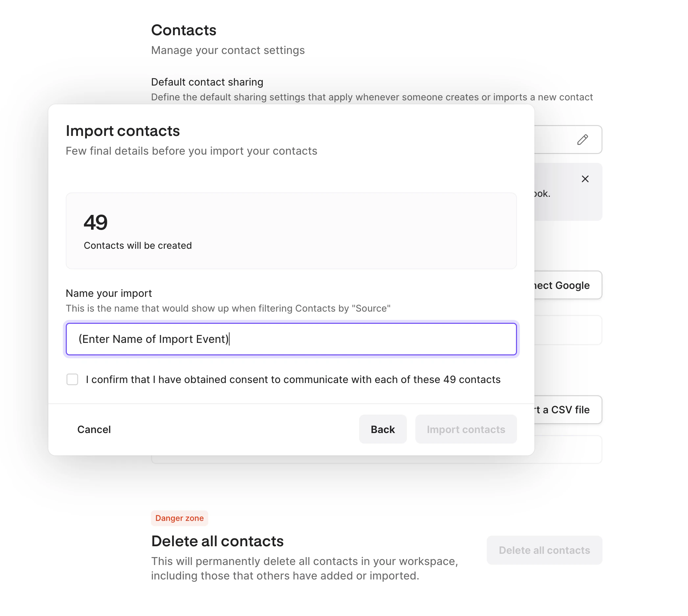Click the 'Manage your contact settings' subtitle
Image resolution: width=688 pixels, height=616 pixels.
coord(228,50)
